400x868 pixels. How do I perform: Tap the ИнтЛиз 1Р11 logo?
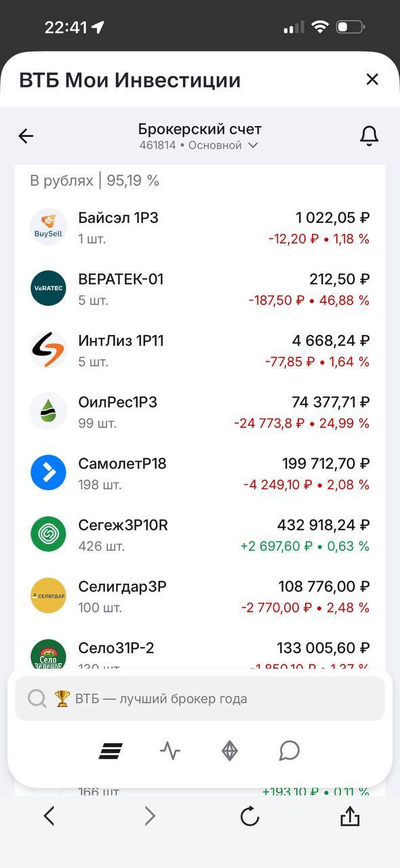(48, 350)
